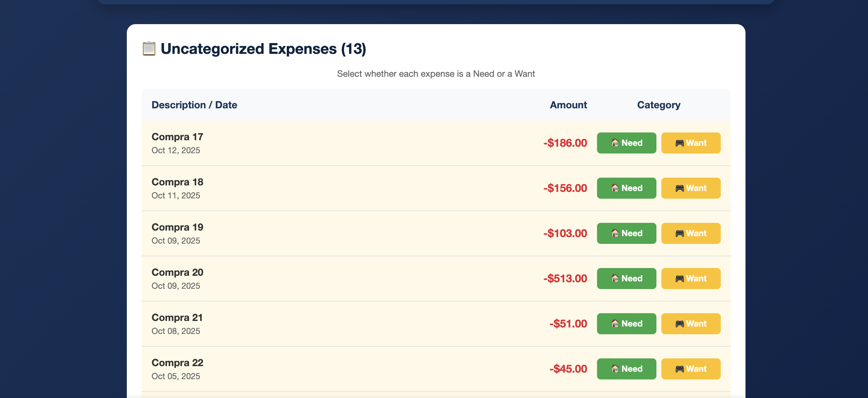Click the Amount column header
868x398 pixels.
point(568,105)
